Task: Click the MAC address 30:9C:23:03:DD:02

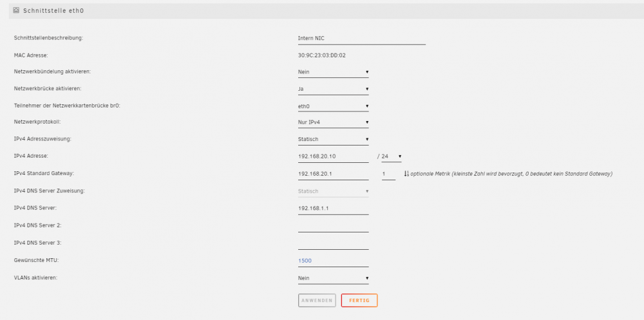Action: pyautogui.click(x=321, y=55)
